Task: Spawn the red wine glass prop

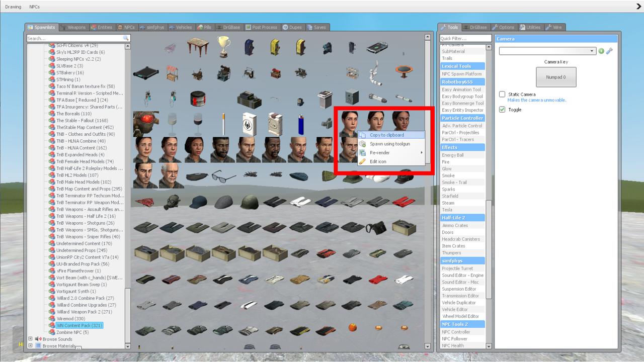Action: tap(198, 125)
